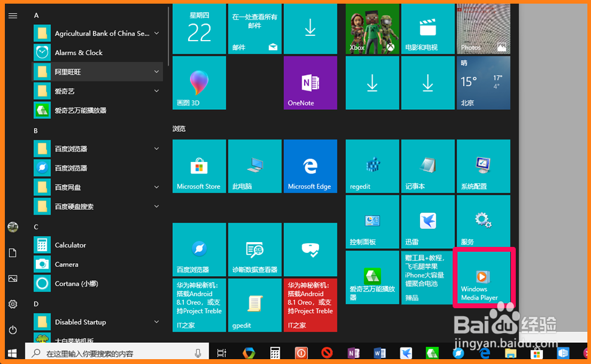Viewport: 591px width, 364px height.
Task: Open Calculator from the taskbar
Action: tap(275, 353)
